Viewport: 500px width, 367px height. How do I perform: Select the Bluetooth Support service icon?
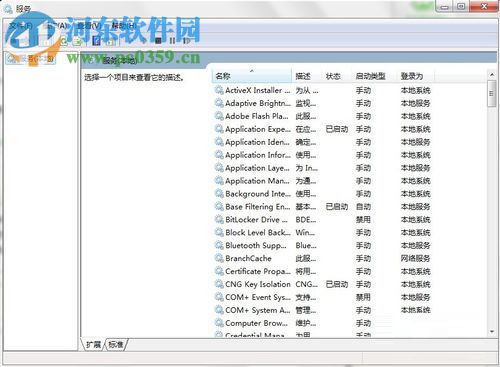tap(219, 246)
